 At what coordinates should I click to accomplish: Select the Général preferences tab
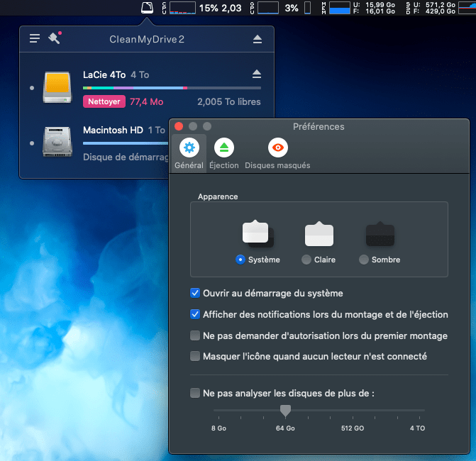189,153
